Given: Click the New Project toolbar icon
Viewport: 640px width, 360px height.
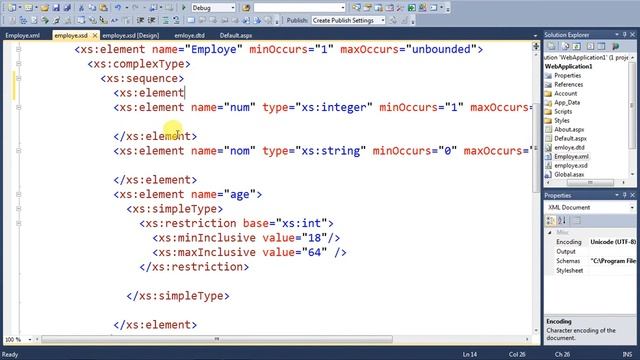Looking at the screenshot, I should click(x=12, y=8).
